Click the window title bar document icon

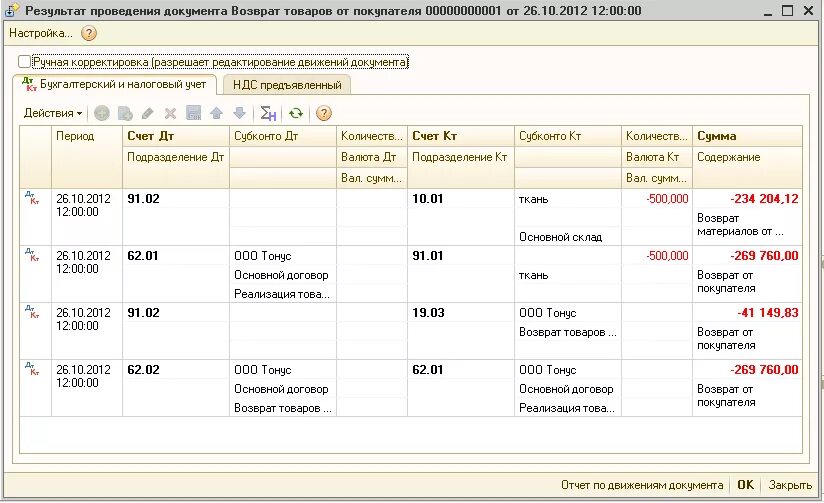[x=12, y=10]
